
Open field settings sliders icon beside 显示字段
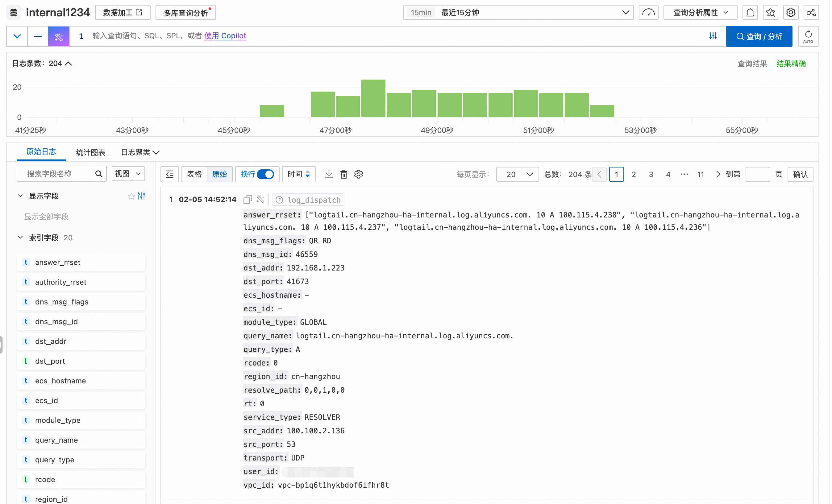[x=141, y=196]
